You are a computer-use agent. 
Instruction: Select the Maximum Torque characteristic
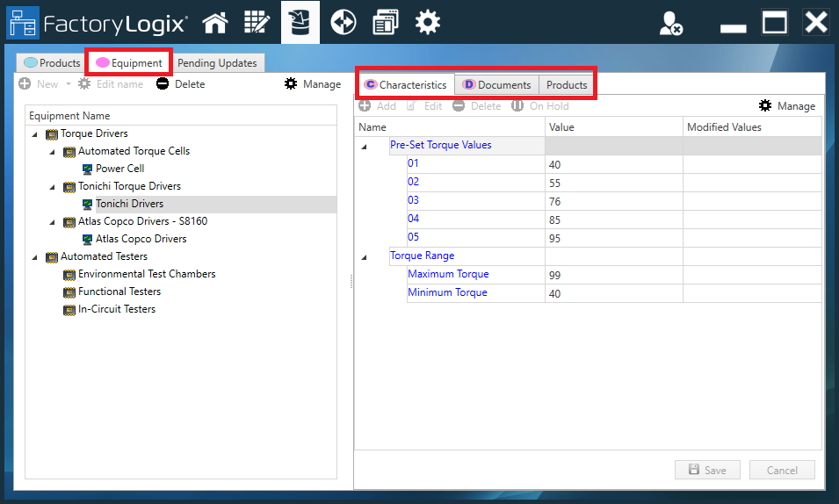(448, 274)
